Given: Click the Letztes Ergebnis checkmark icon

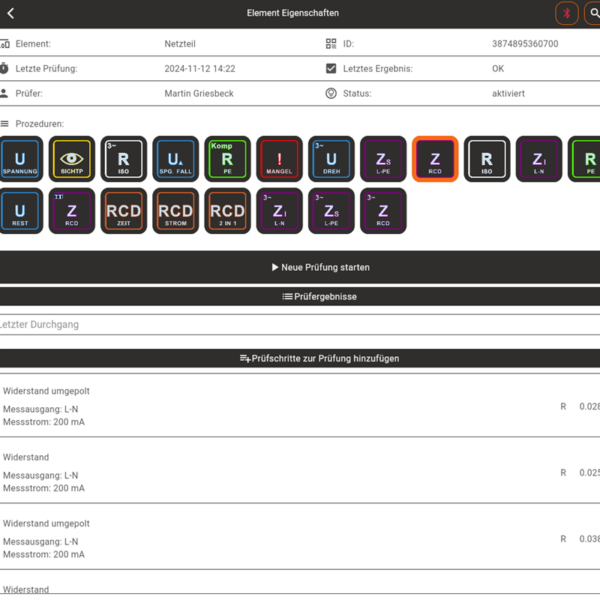Looking at the screenshot, I should click(x=331, y=68).
